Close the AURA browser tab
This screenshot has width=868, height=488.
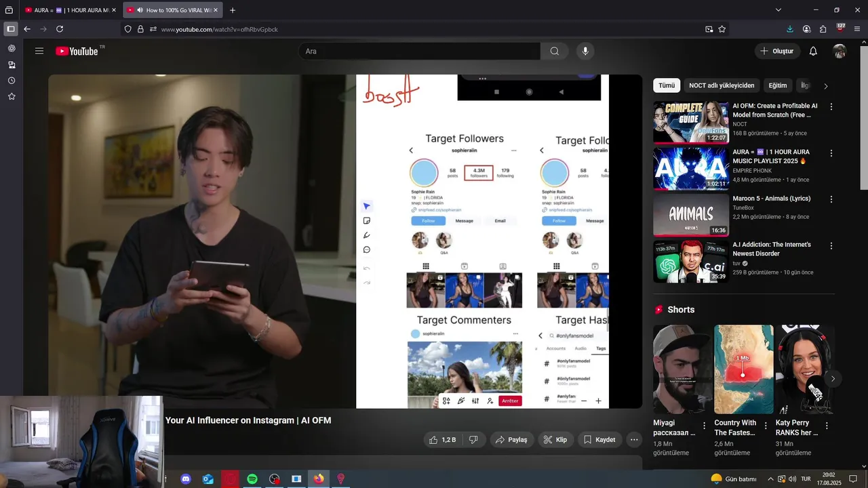coord(114,10)
